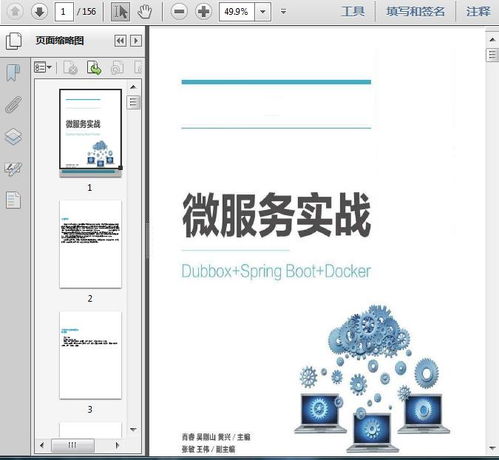This screenshot has width=499, height=460.
Task: Expand thumbnail options menu dropdown
Action: (43, 68)
